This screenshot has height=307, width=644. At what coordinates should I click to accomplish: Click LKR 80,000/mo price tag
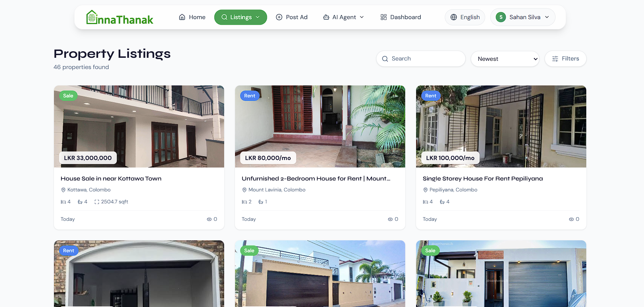268,158
